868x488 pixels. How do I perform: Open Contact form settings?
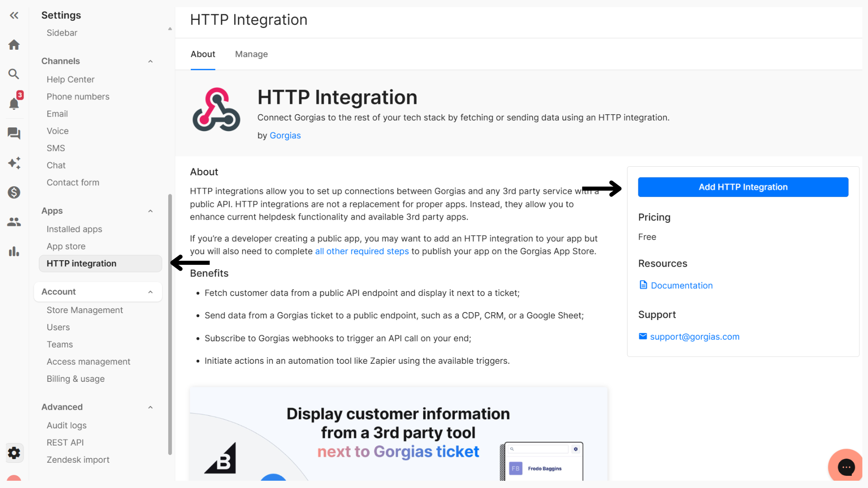tap(73, 183)
